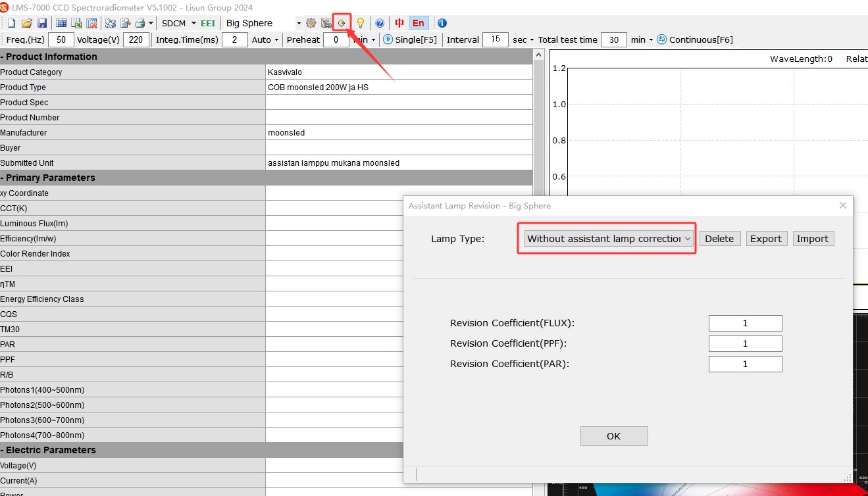Export data to Excel via toolbar icon
The width and height of the screenshot is (868, 496).
[x=76, y=23]
